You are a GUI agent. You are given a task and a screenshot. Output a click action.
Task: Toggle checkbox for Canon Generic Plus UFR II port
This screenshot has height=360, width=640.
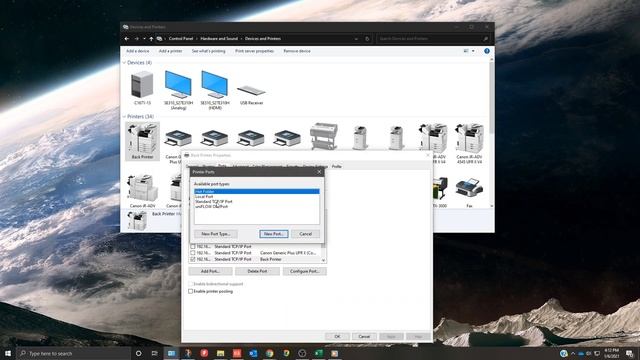[x=193, y=253]
